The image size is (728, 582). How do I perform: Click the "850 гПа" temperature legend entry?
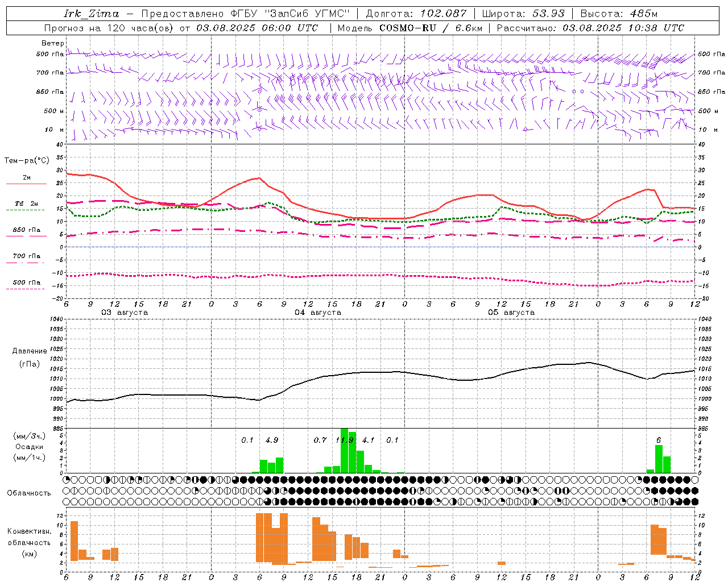pos(26,230)
